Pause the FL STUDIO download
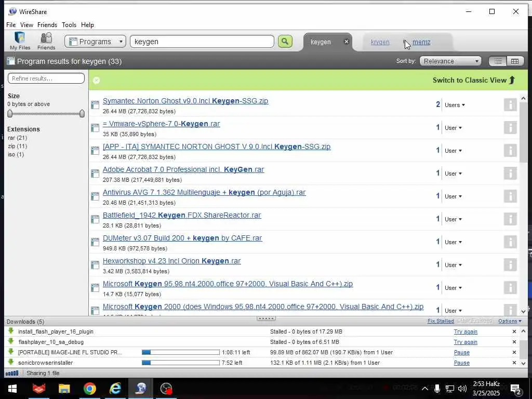This screenshot has height=399, width=532. (462, 352)
